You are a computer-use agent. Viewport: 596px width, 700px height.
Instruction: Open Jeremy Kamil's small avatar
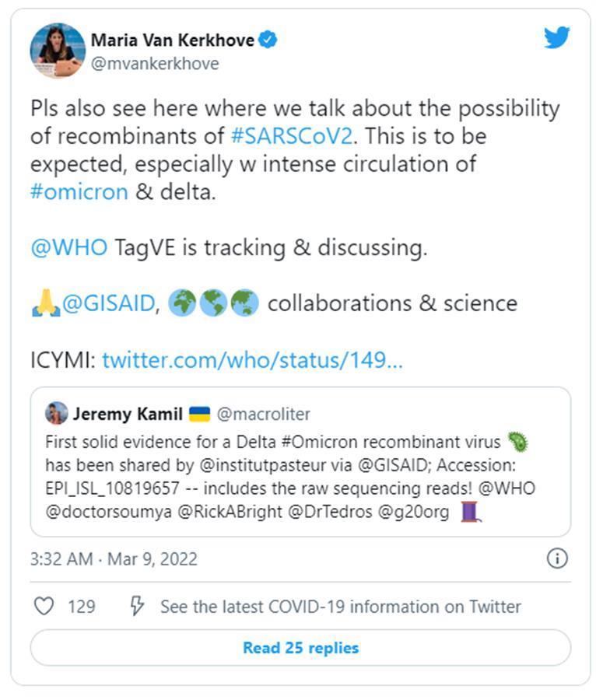(57, 412)
